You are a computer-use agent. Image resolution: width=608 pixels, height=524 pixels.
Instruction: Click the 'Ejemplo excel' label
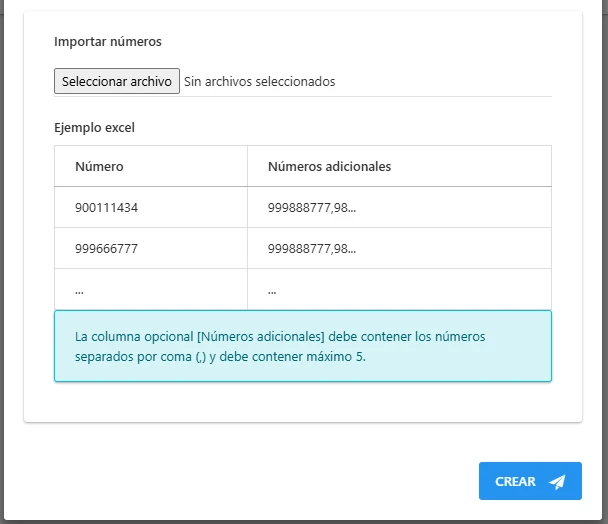pyautogui.click(x=94, y=128)
